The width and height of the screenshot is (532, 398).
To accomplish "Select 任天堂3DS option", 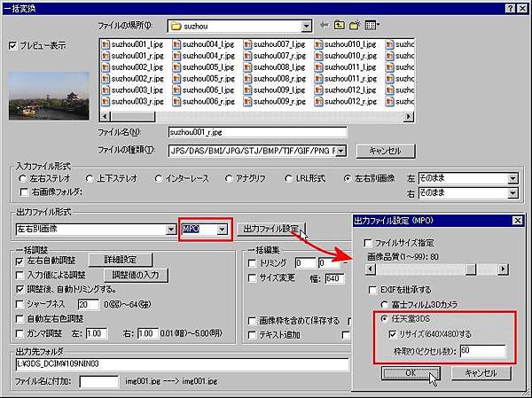I will pos(385,318).
